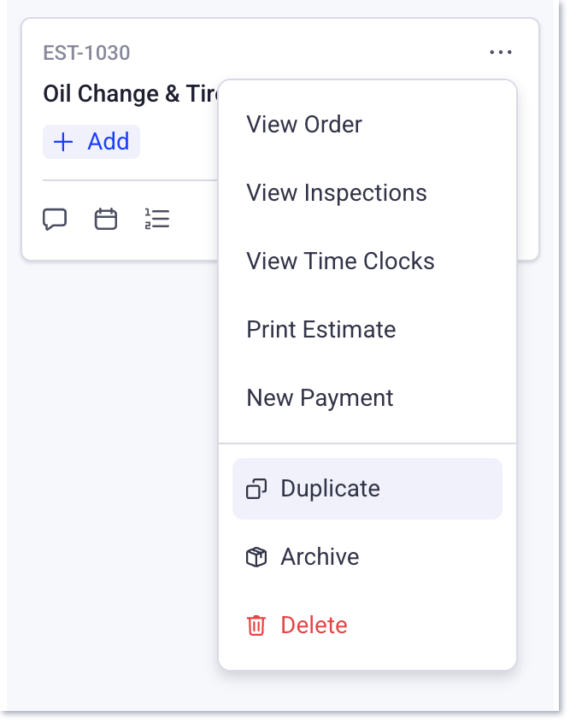576x728 pixels.
Task: Select the red Delete text option
Action: (314, 625)
